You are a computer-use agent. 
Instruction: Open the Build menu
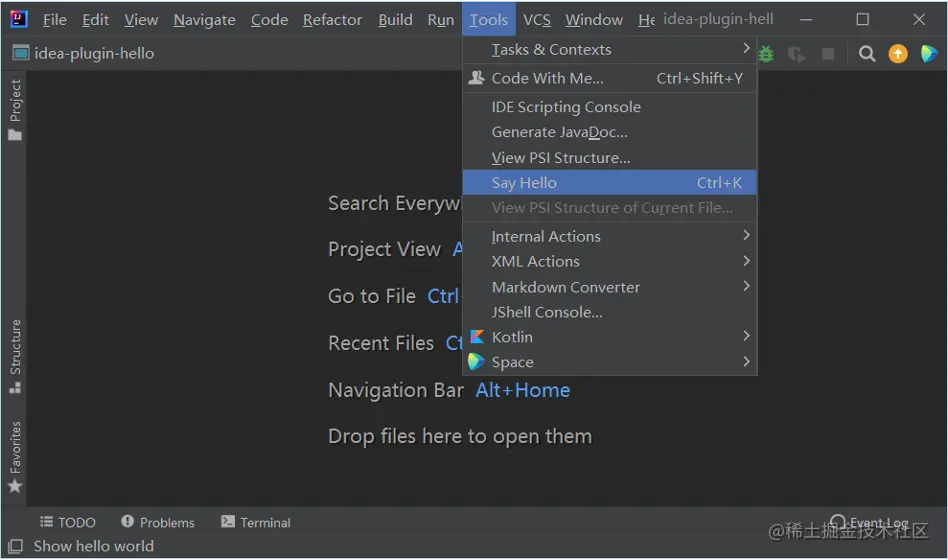(x=395, y=20)
